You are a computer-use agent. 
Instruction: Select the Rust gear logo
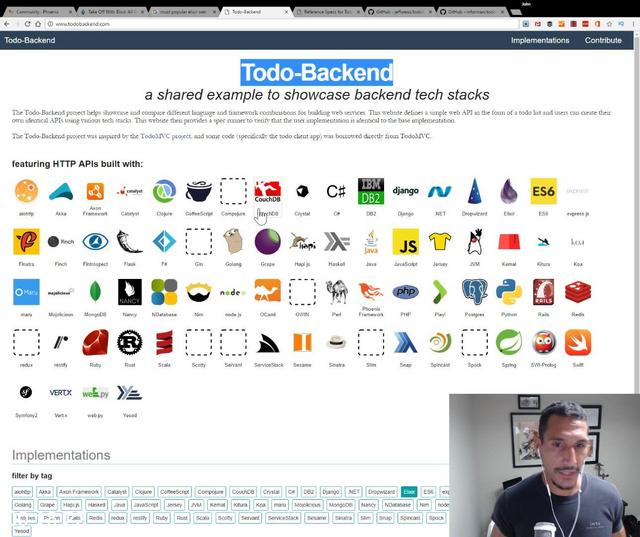click(129, 342)
